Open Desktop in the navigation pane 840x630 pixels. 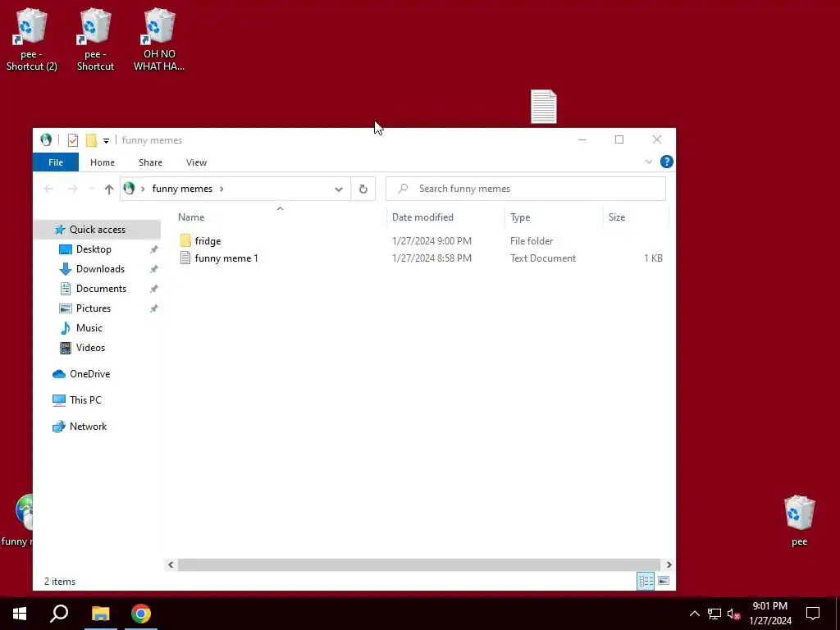(94, 249)
